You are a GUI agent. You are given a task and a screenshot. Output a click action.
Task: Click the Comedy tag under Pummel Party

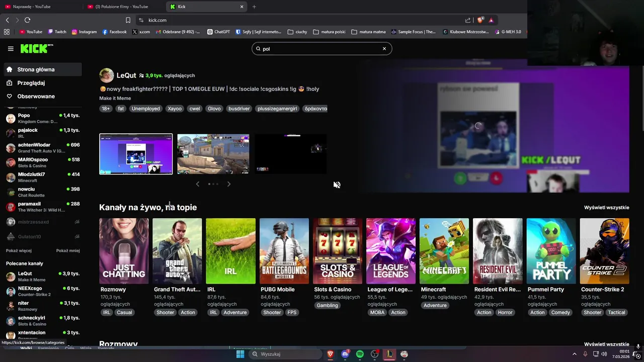[x=560, y=312]
